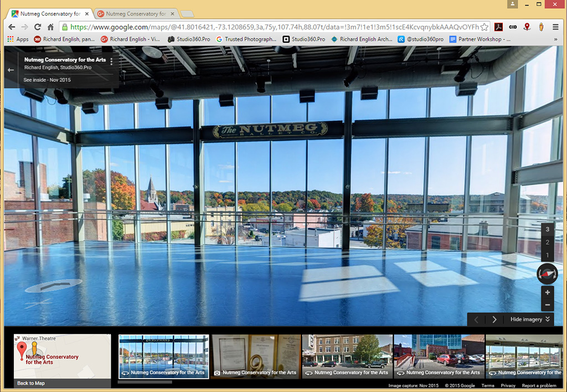Open the Privacy link

508,385
